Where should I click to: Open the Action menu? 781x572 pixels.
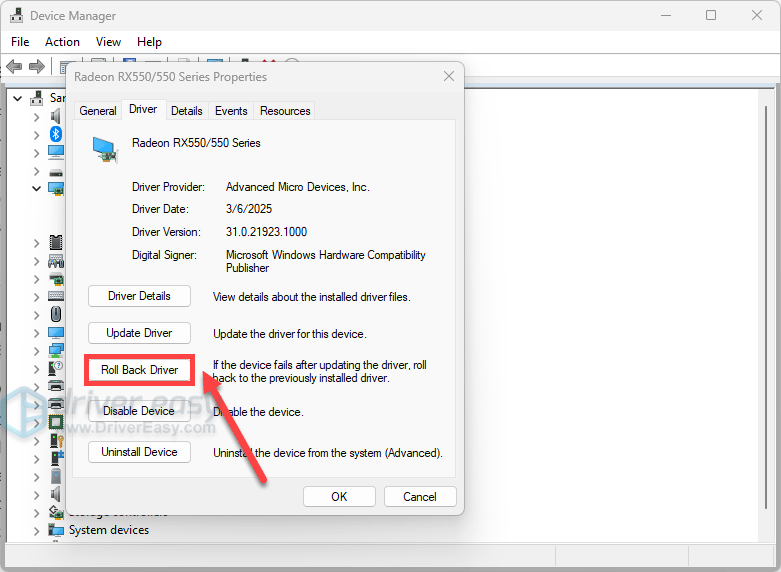62,42
